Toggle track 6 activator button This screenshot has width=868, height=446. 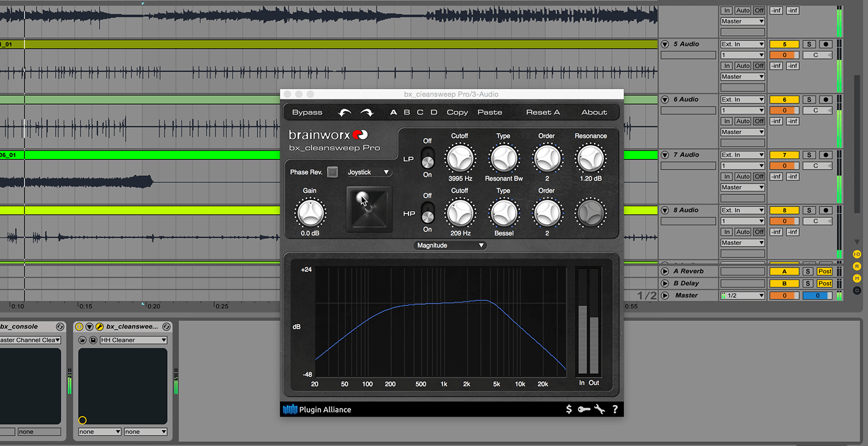[x=784, y=99]
